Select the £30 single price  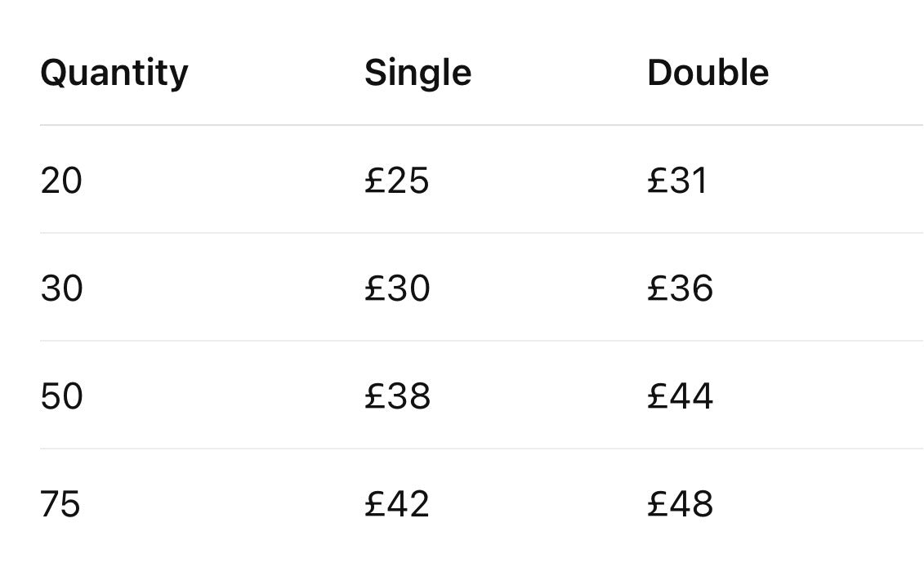pyautogui.click(x=397, y=288)
